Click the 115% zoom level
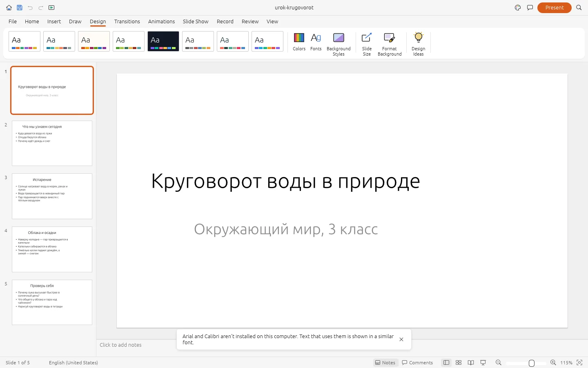The width and height of the screenshot is (588, 368). pos(566,363)
